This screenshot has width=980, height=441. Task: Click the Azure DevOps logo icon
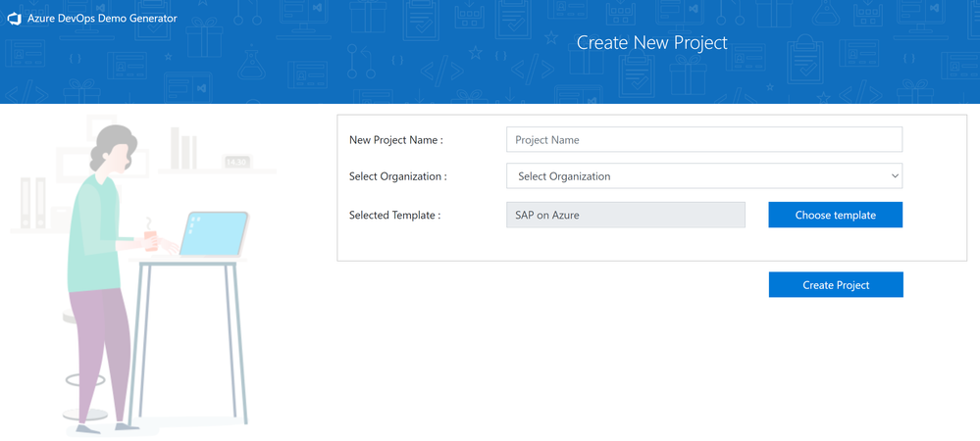(15, 19)
